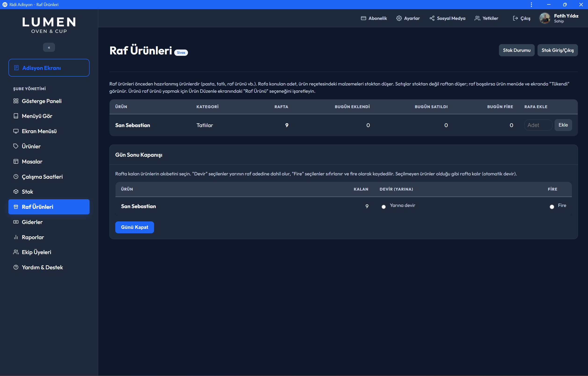Screen dimensions: 588x376
Task: Click the Stok Durumu button
Action: (517, 50)
